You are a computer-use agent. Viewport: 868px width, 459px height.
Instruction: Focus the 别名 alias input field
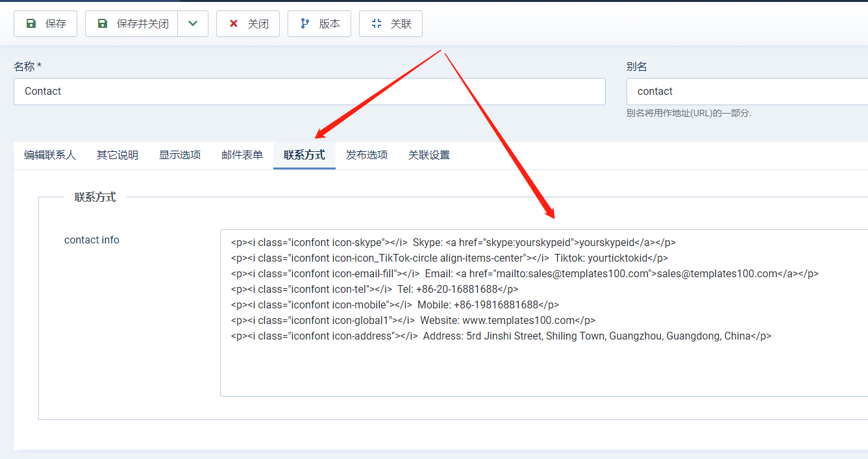coord(747,92)
